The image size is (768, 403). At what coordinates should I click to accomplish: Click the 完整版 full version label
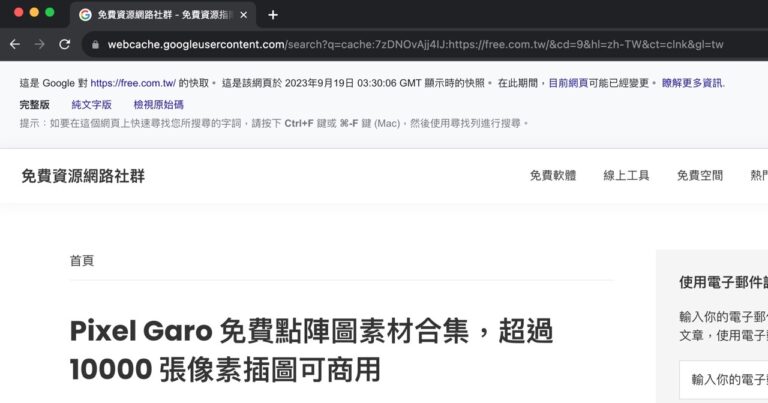point(35,104)
